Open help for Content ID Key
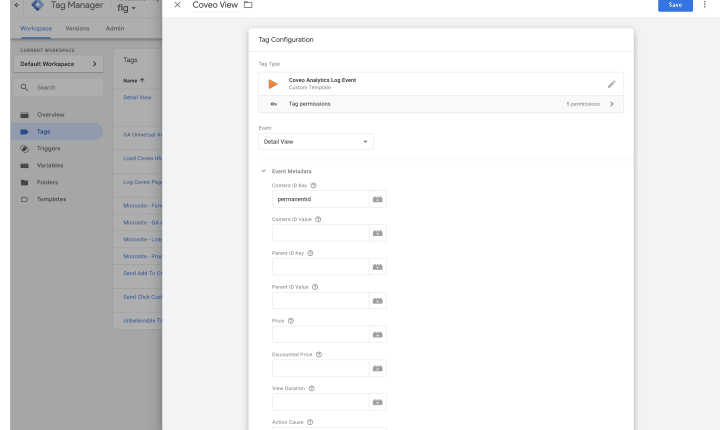720x430 pixels. point(314,186)
